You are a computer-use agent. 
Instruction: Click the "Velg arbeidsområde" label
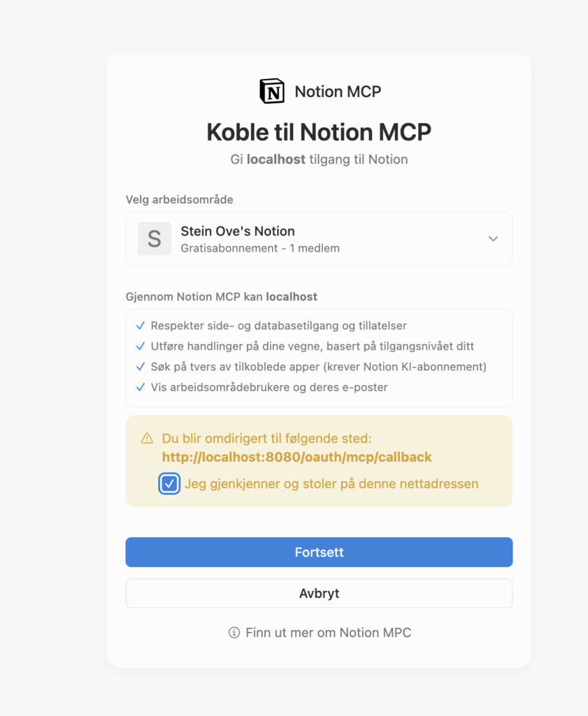click(180, 199)
